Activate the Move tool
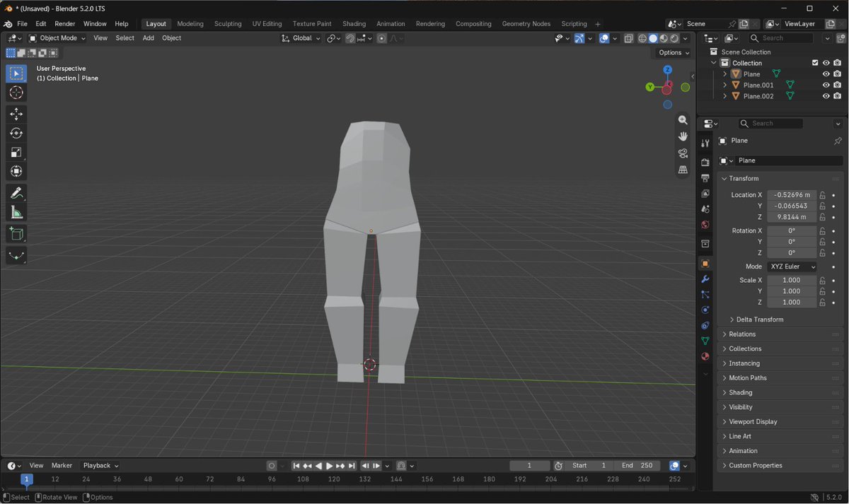 [x=16, y=114]
